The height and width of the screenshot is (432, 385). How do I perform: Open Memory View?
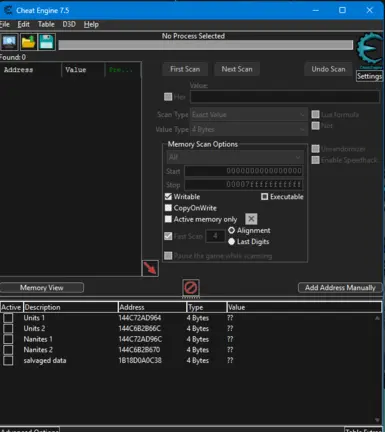(x=42, y=288)
